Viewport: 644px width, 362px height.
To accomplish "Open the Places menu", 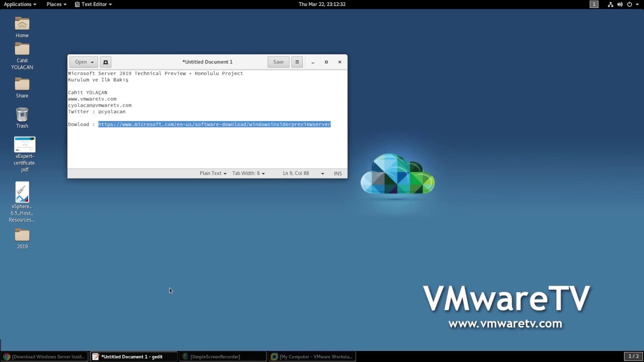I will click(x=56, y=4).
